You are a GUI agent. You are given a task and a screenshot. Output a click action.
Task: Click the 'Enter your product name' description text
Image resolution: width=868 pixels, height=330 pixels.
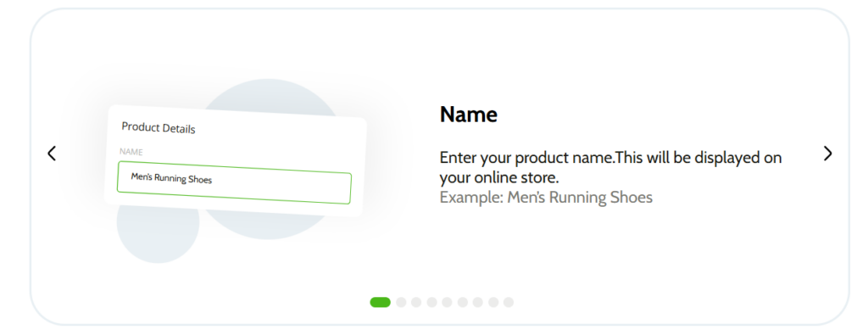point(610,168)
